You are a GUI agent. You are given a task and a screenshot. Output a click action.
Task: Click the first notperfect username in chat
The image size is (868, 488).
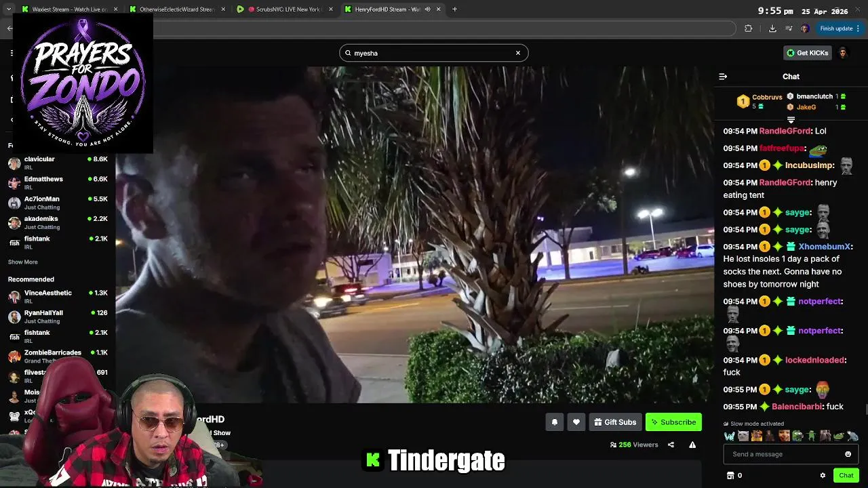pyautogui.click(x=820, y=301)
